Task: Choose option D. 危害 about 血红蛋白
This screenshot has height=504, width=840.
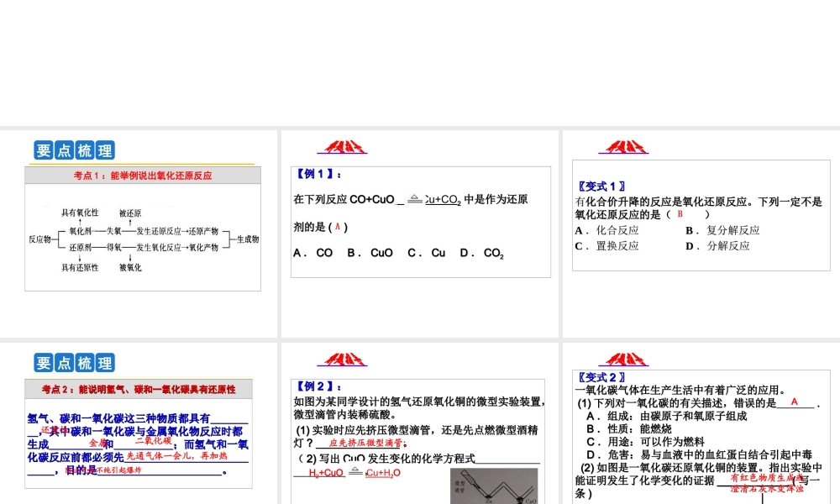Action: (x=699, y=454)
